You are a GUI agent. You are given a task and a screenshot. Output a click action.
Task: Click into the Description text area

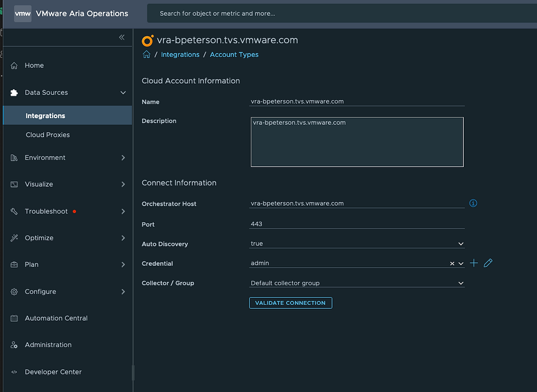tap(357, 142)
